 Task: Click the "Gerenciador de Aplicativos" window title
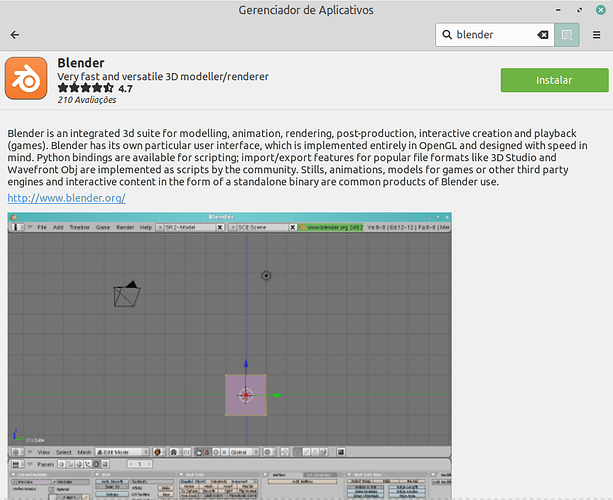(x=306, y=10)
